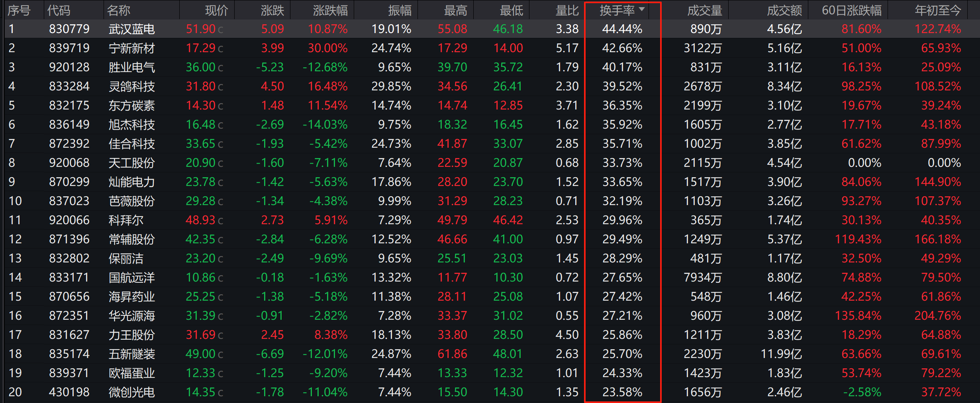Select stock 五新隧装
Image resolution: width=980 pixels, height=403 pixels.
[x=132, y=354]
